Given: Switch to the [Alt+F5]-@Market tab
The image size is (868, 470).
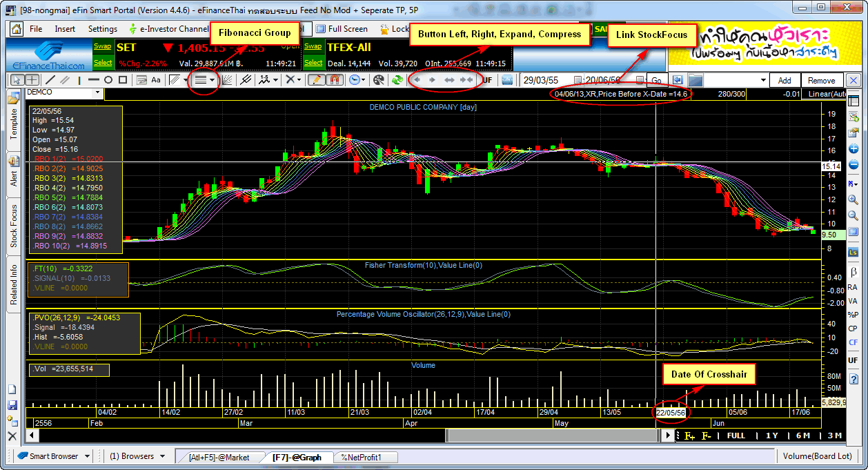Looking at the screenshot, I should 218,457.
